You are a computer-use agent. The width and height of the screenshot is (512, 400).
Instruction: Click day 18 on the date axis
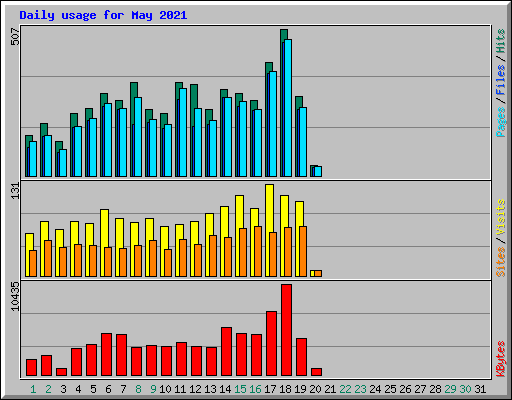[285, 389]
